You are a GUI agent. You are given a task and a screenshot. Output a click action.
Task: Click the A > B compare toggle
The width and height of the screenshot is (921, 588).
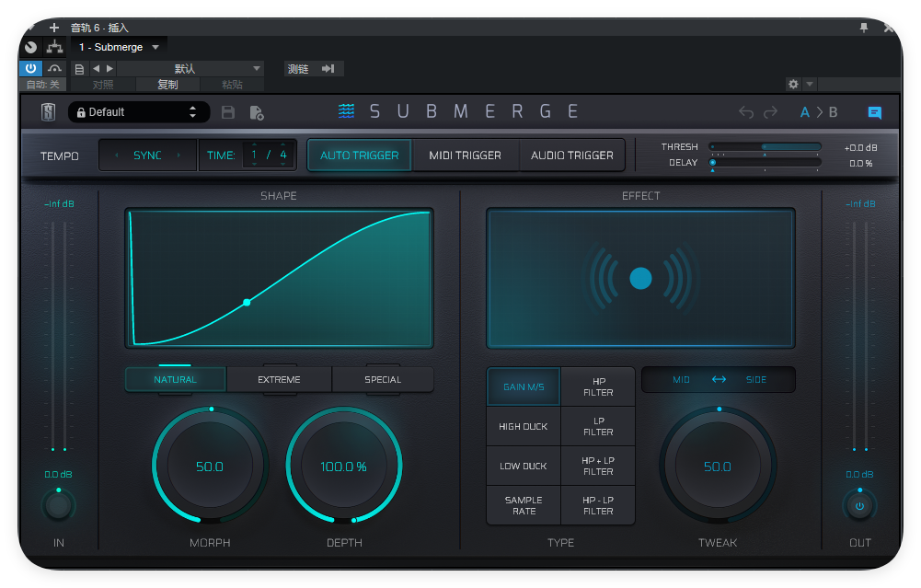[819, 112]
